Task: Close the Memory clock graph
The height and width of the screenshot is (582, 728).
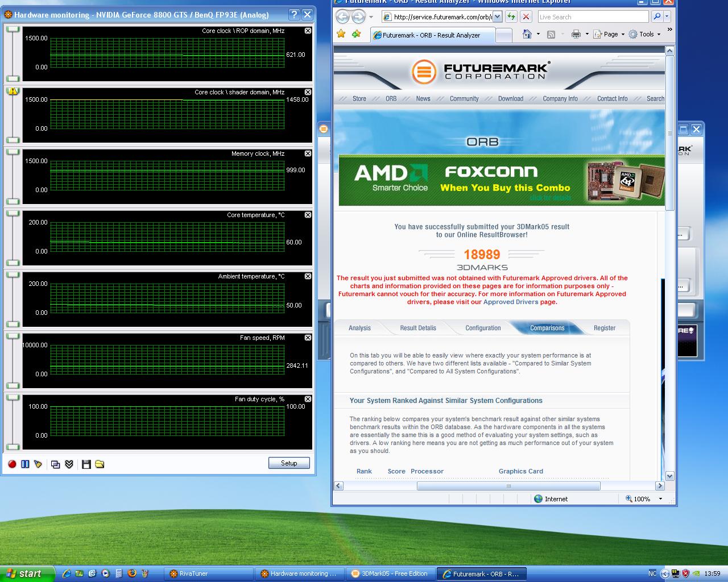Action: click(x=308, y=153)
